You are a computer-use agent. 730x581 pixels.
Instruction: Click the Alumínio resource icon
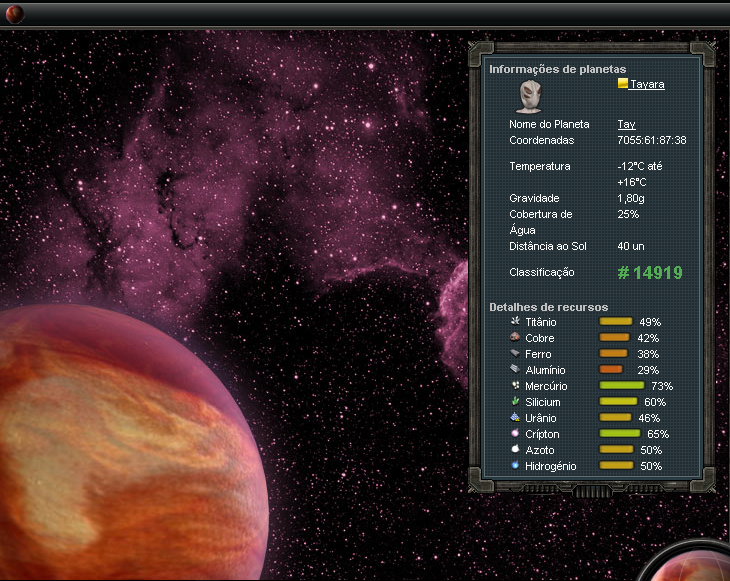(x=515, y=370)
